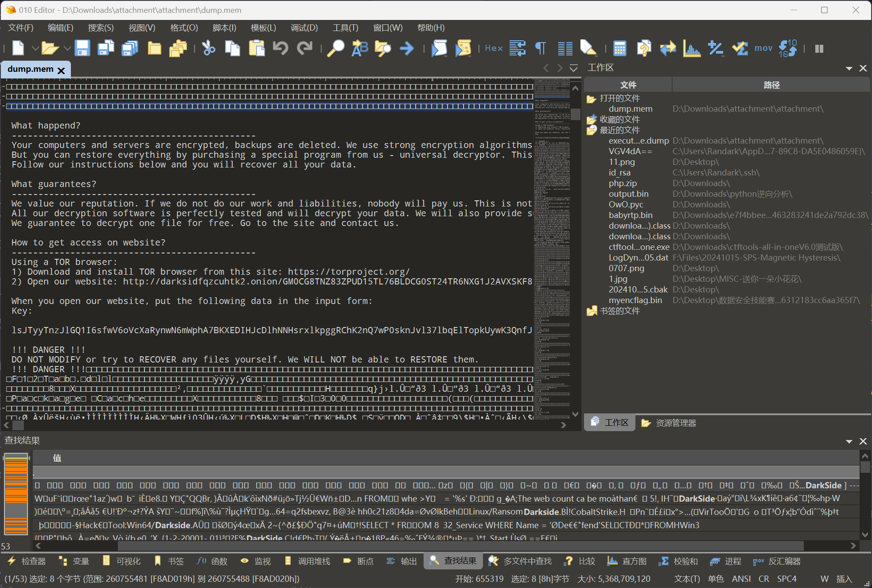Click the Run Template toolbar icon
The image size is (872, 588).
(x=463, y=48)
